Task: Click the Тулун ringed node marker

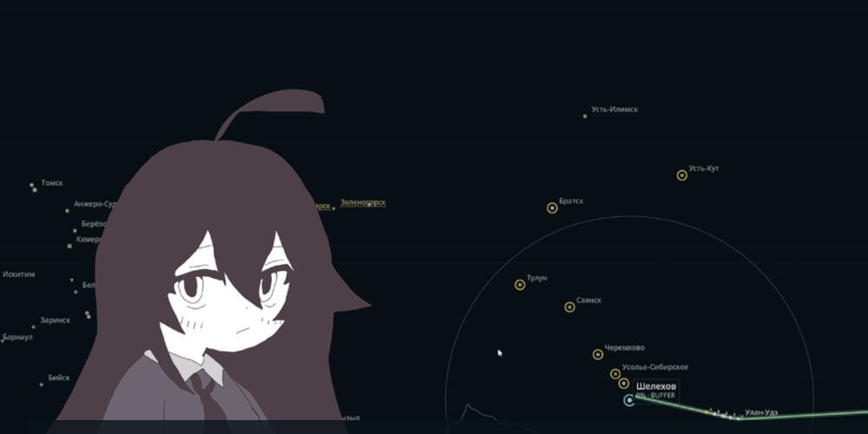Action: (520, 285)
